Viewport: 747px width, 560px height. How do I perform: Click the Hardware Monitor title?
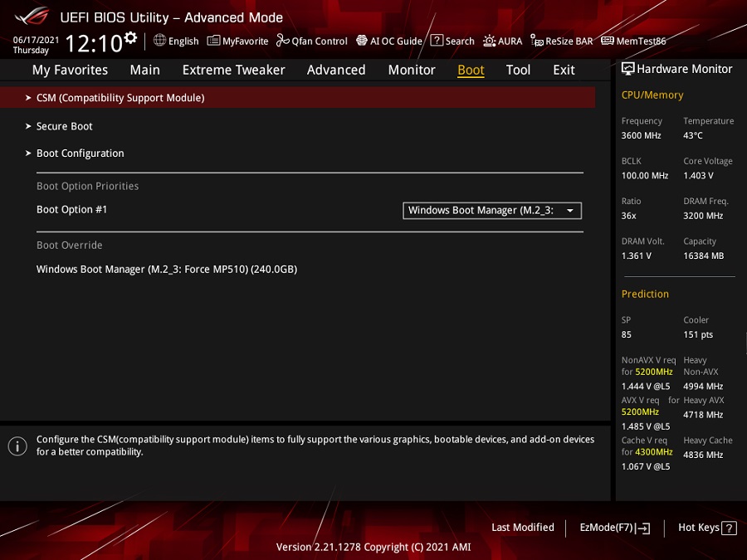click(685, 69)
